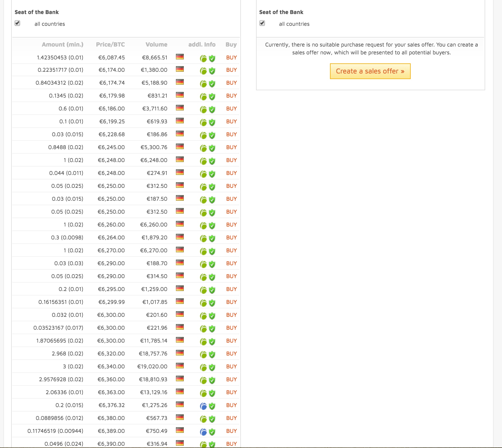Click the trust-level icon in the €188.70 volume row

(x=203, y=264)
